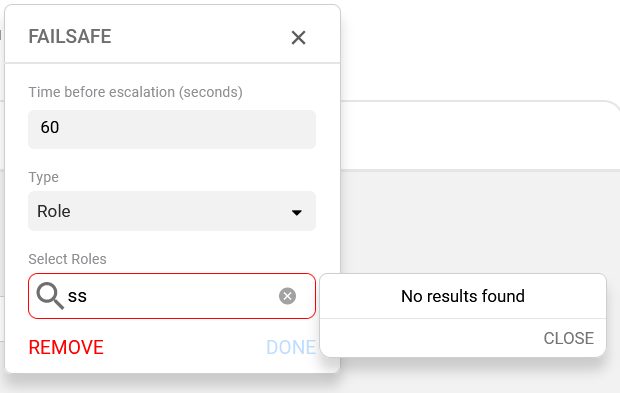Dismiss the results popup with CLOSE

[569, 338]
